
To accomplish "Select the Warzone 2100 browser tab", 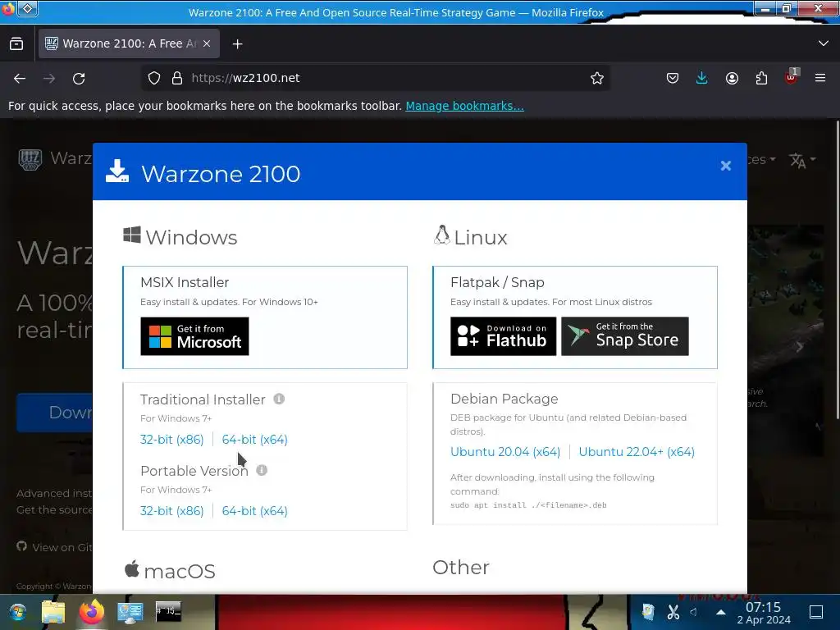I will (129, 43).
